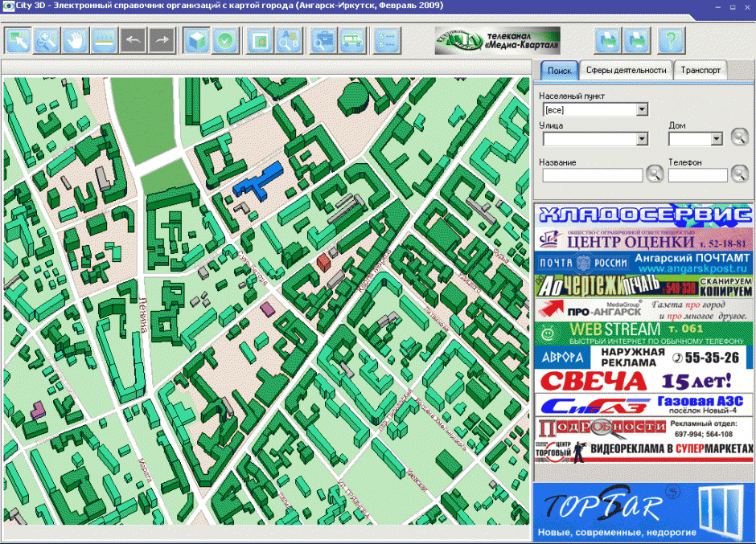This screenshot has height=544, width=756.
Task: Open the TOPBAR windows ad banner
Action: (x=643, y=512)
